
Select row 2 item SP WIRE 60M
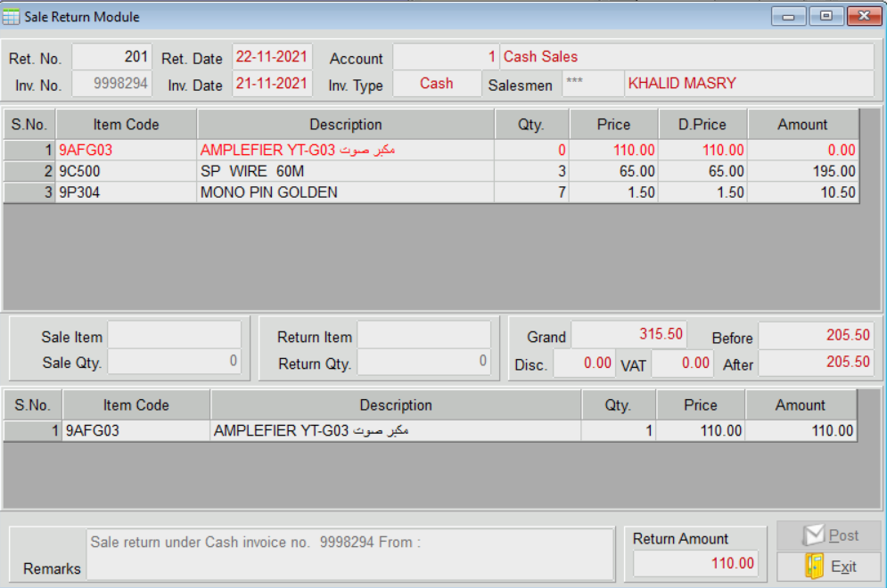click(345, 171)
